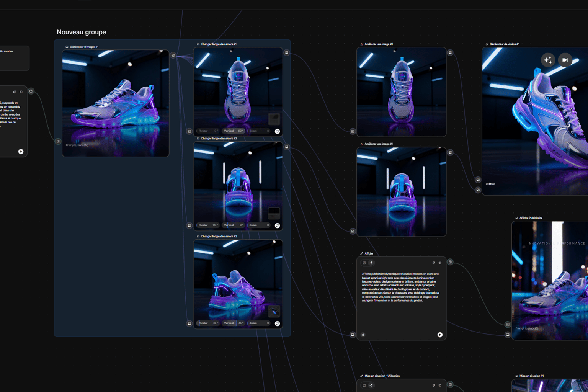The image size is (588, 392).
Task: Click the prompt input port of Affiche Publicitaire
Action: point(508,325)
